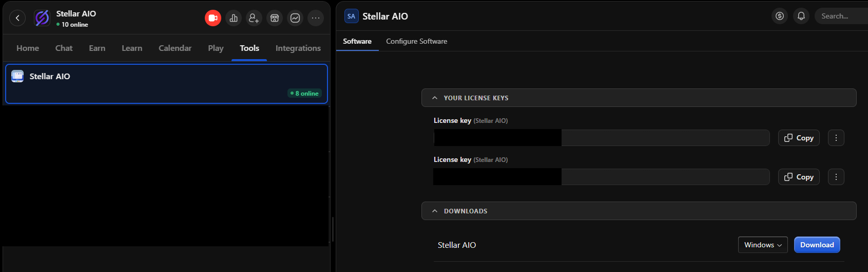
Task: Open the Windows platform dropdown
Action: pyautogui.click(x=763, y=245)
